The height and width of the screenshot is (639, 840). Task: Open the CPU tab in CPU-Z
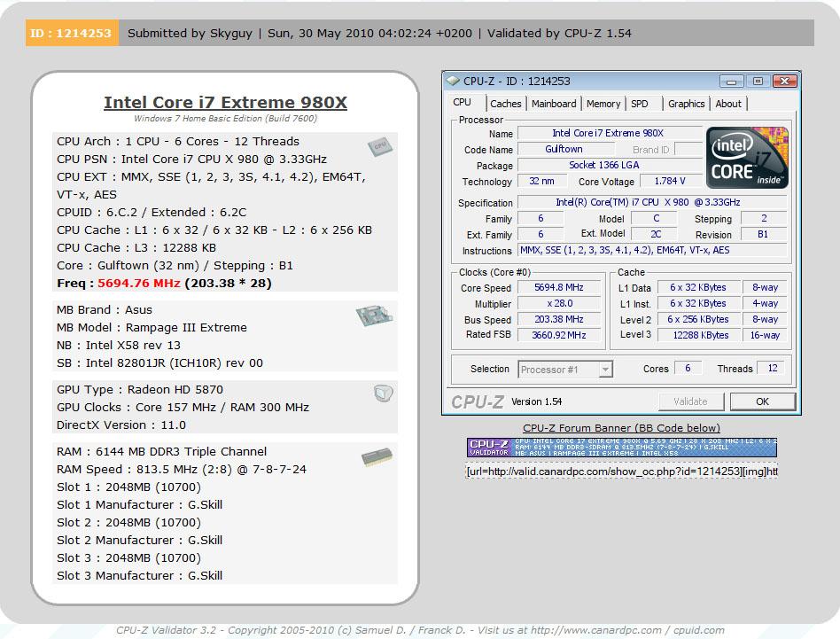(x=462, y=102)
